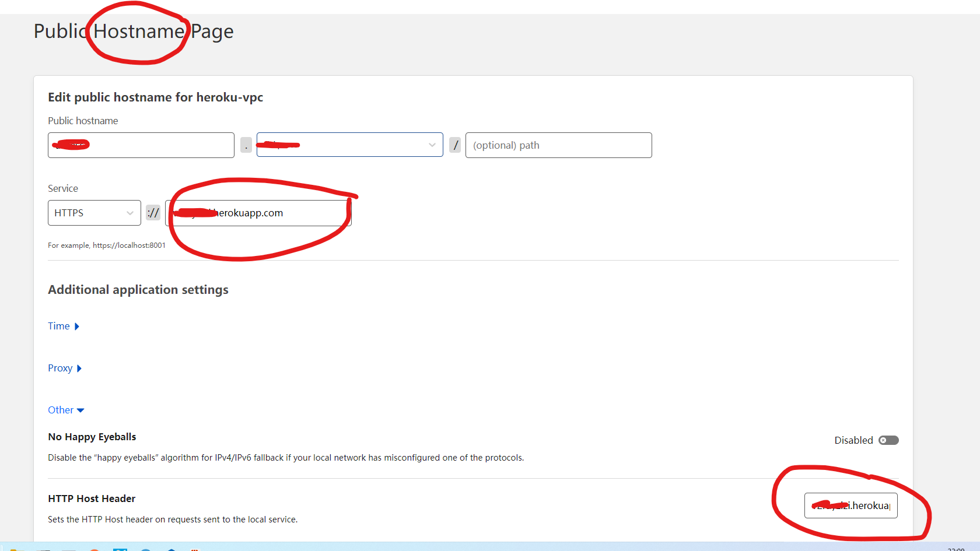Expand the Proxy settings section
The image size is (980, 551).
tap(65, 368)
